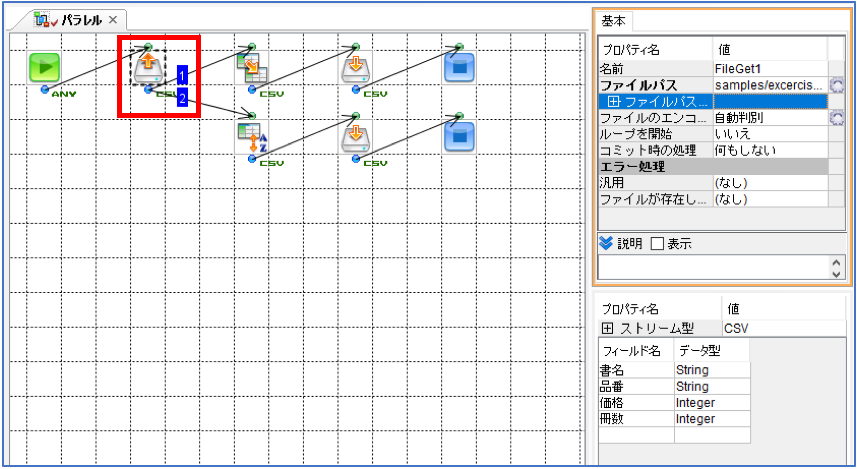Viewport: 857px width, 469px height.
Task: Click the description box scrollbar down arrow
Action: pos(836,274)
